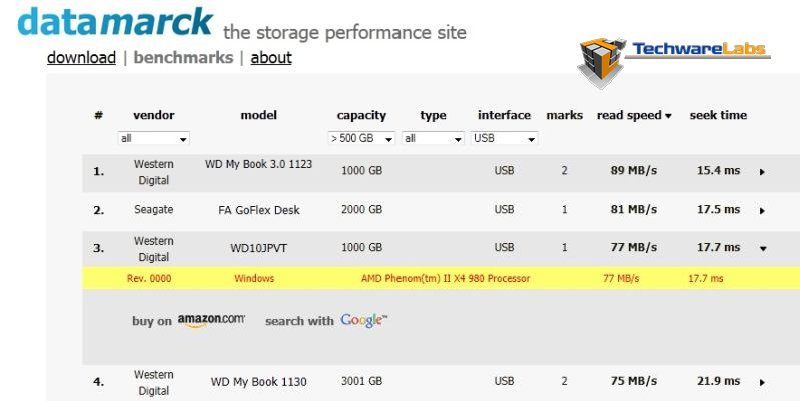Open the vendor filter dropdown
Screen dimensions: 800x401
(153, 138)
